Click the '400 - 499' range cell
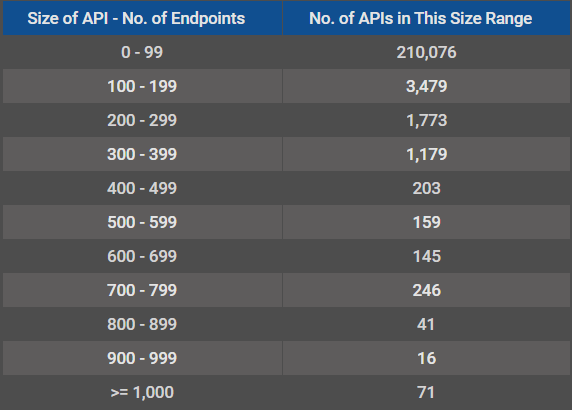This screenshot has height=410, width=572. [142, 188]
